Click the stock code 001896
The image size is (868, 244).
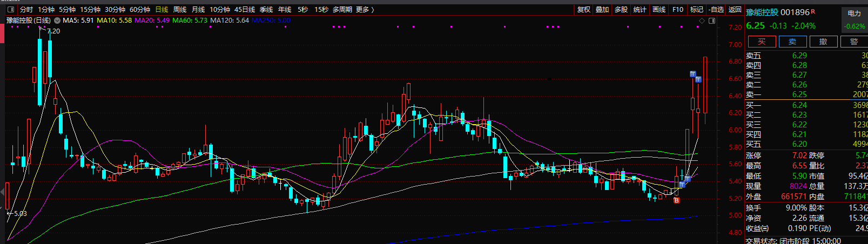[x=795, y=12]
